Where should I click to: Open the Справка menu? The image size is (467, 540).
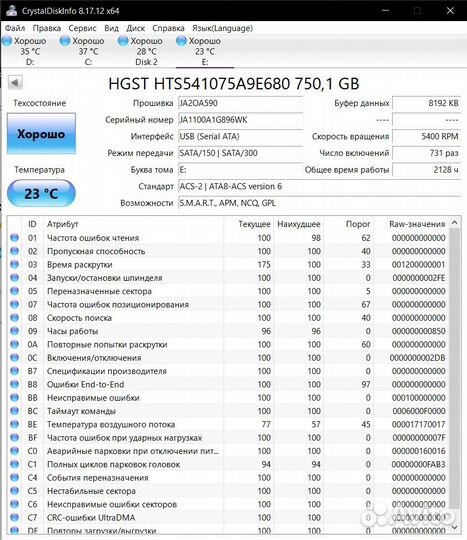[168, 28]
